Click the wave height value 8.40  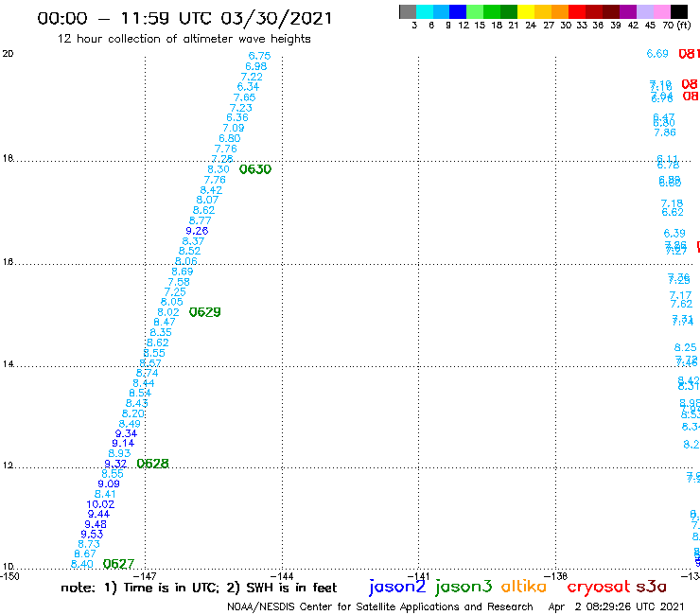click(x=82, y=564)
